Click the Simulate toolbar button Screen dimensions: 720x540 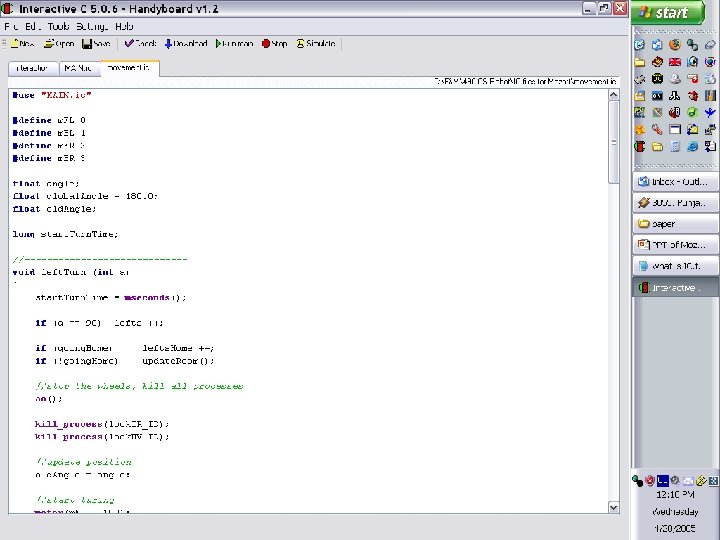pyautogui.click(x=315, y=44)
